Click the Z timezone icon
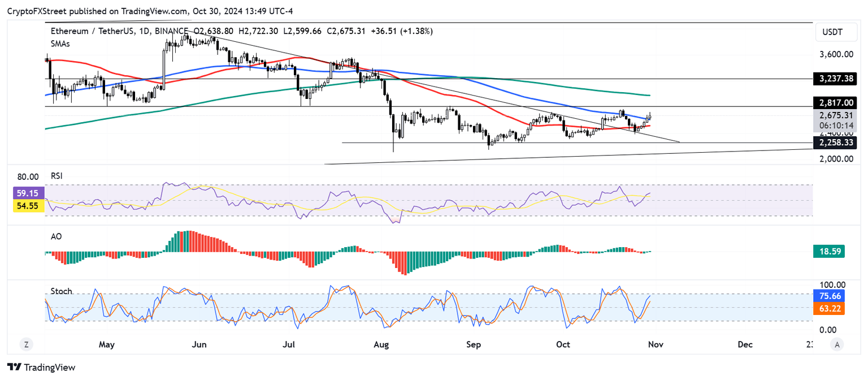This screenshot has width=868, height=380. point(25,344)
